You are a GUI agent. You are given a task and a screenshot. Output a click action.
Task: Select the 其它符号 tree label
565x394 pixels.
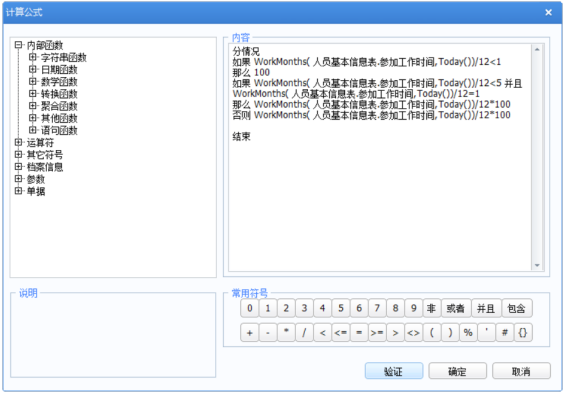pyautogui.click(x=45, y=155)
